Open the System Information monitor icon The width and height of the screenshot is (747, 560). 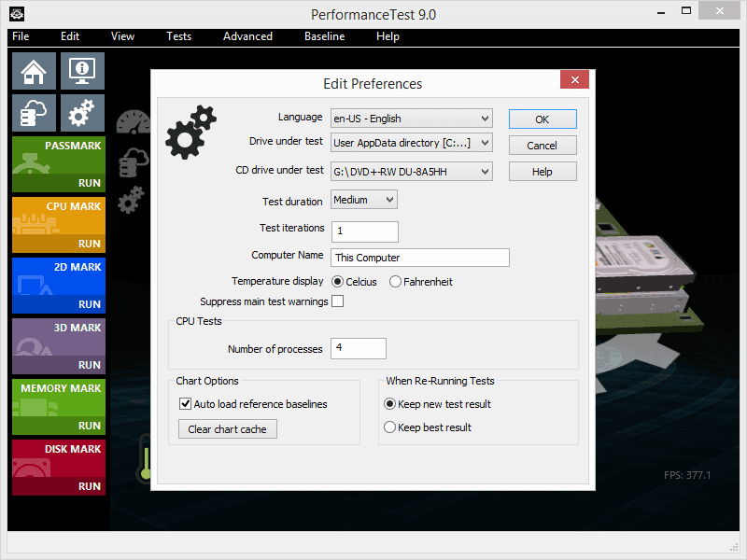(82, 71)
